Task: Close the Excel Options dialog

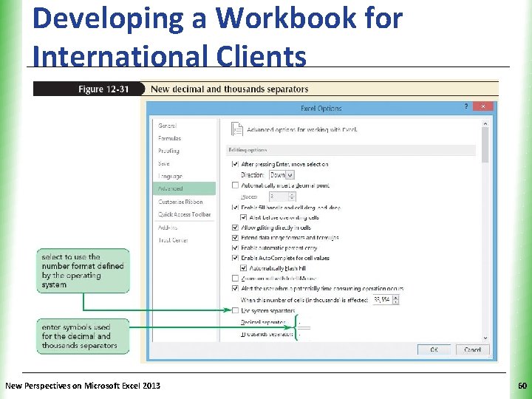Action: click(x=482, y=106)
